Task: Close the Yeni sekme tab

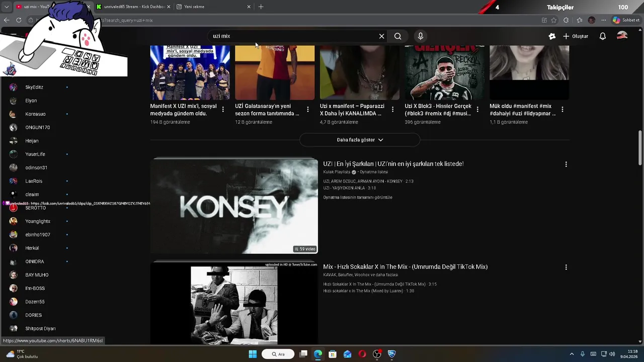Action: (249, 7)
